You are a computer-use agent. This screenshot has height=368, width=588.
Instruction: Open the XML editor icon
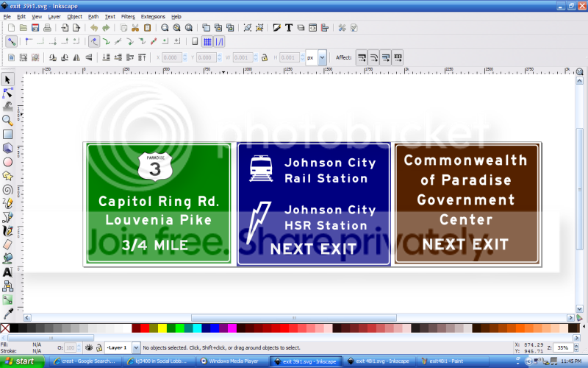pos(313,28)
